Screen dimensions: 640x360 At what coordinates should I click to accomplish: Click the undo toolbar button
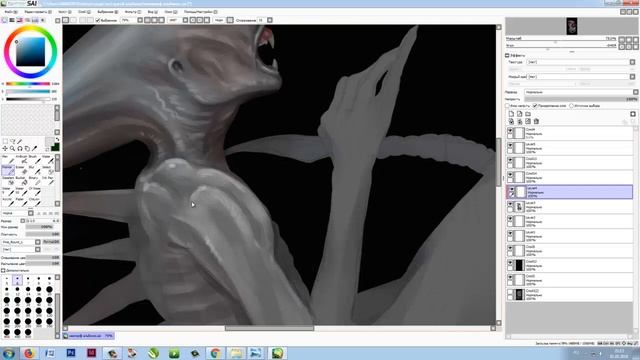[x=66, y=20]
